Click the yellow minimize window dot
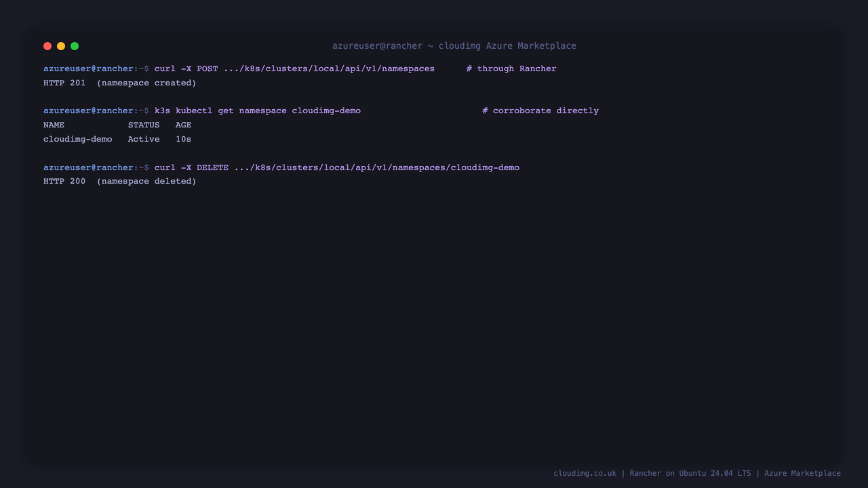868x488 pixels. 61,46
